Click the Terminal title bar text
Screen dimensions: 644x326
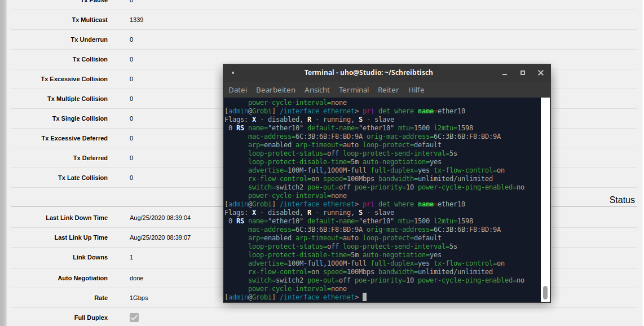coord(368,73)
